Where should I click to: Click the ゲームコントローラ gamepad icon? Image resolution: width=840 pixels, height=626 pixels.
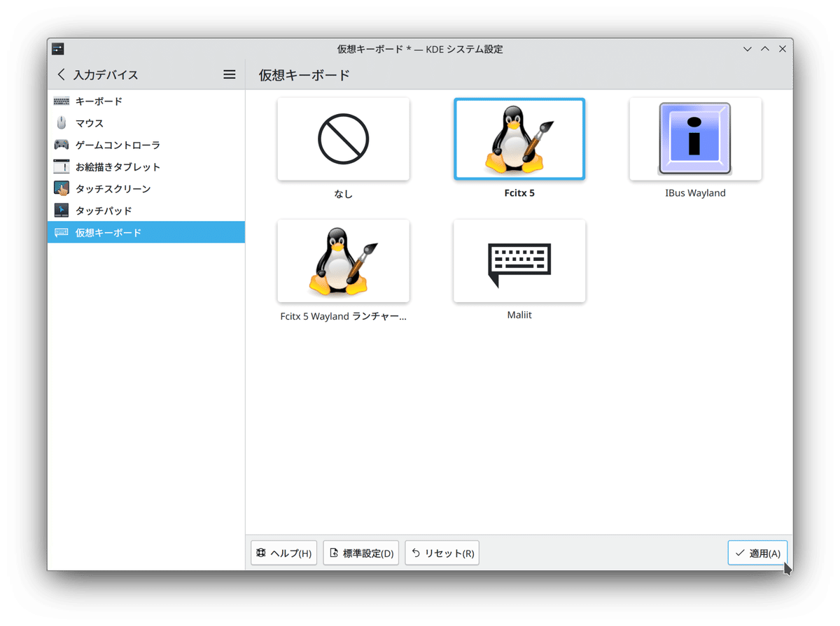click(x=62, y=145)
